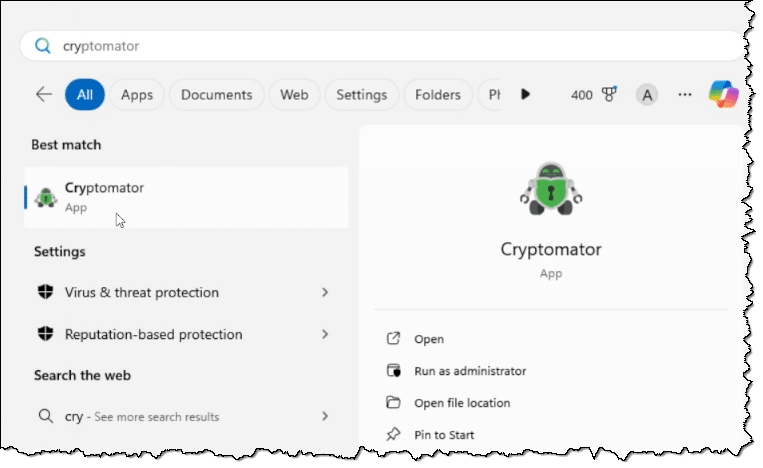Open the three-dot more options menu

coord(685,95)
